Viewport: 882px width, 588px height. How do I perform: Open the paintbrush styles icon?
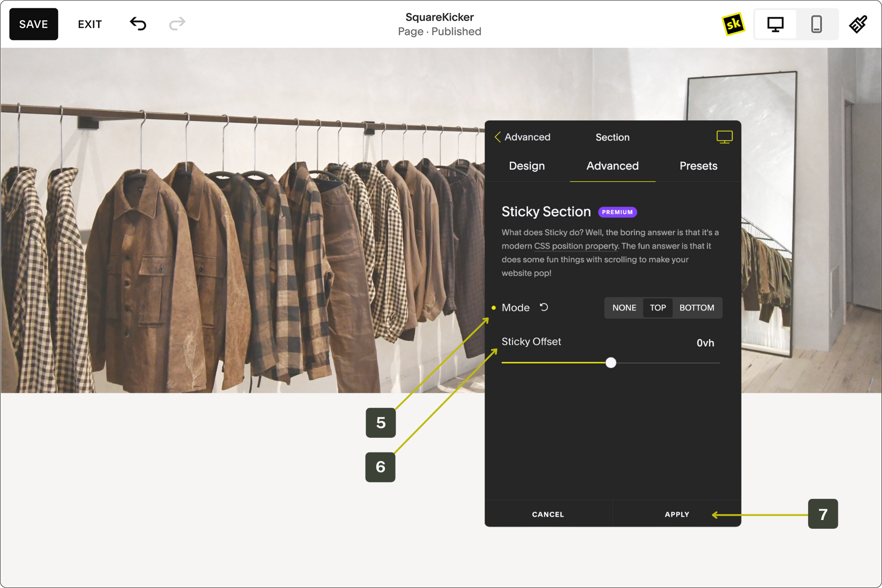tap(858, 24)
